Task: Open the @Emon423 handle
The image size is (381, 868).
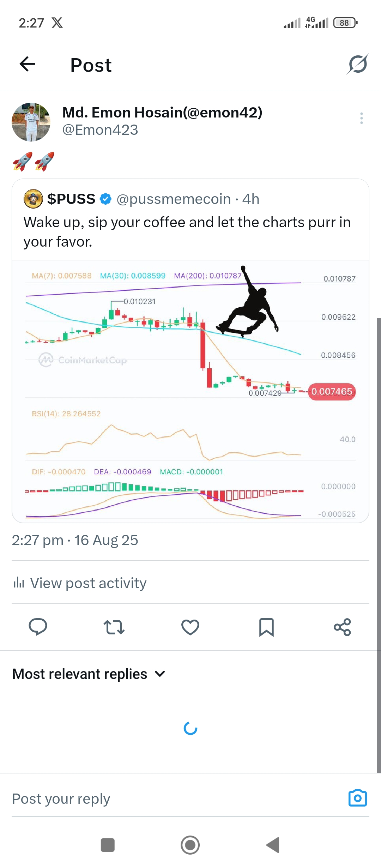Action: 100,130
